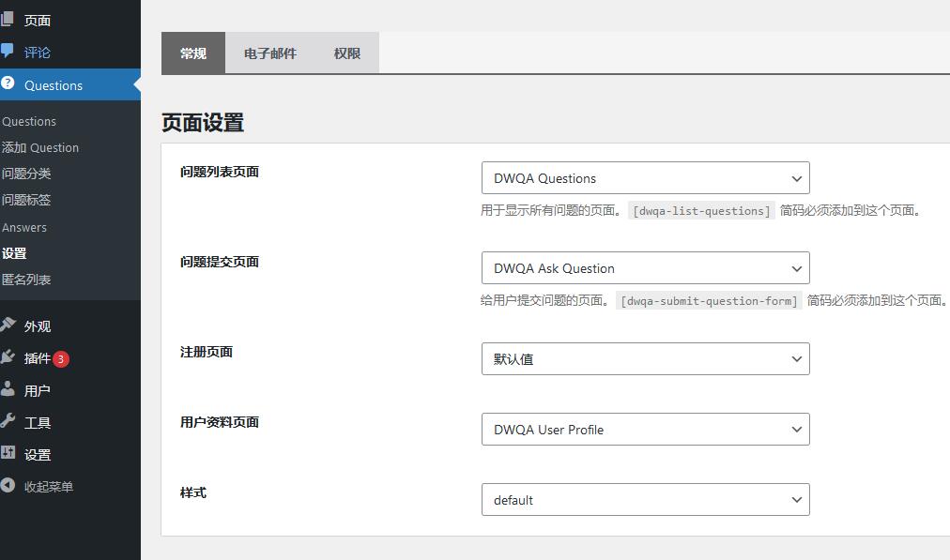
Task: Click the 样式 label
Action: [x=193, y=492]
